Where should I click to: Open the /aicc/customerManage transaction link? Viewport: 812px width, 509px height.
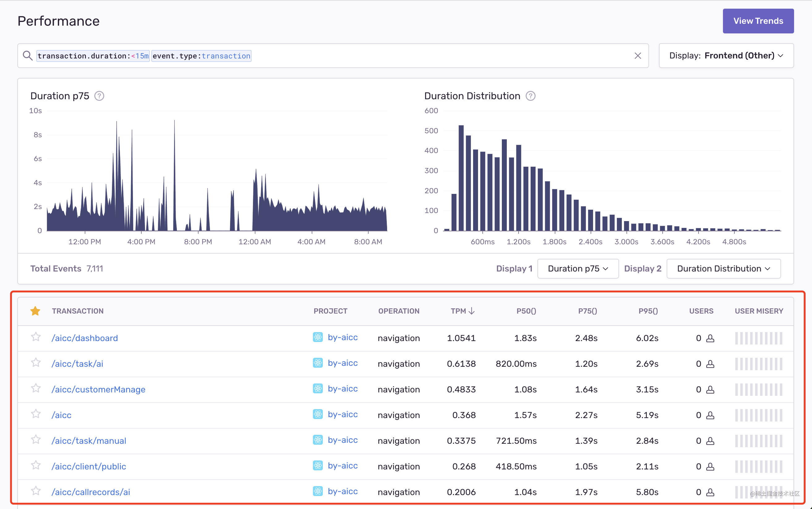(98, 390)
